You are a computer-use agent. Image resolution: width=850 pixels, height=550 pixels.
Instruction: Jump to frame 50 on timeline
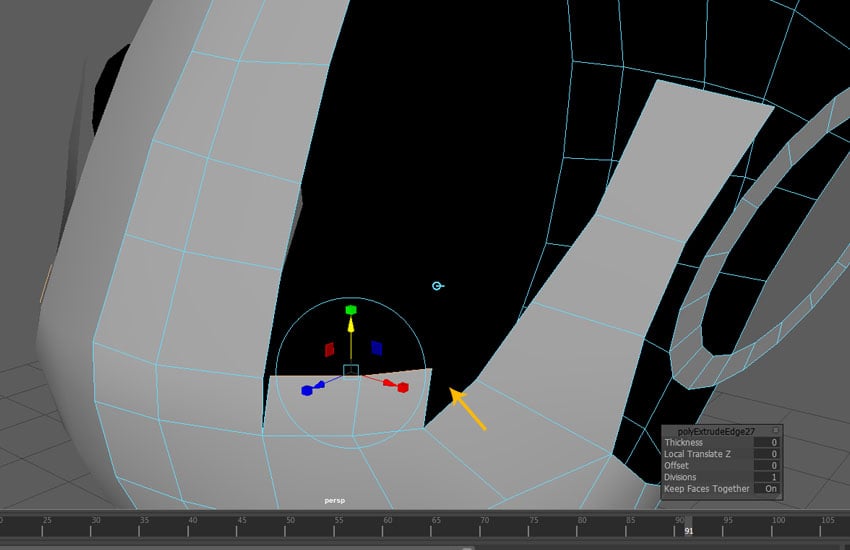pos(291,520)
